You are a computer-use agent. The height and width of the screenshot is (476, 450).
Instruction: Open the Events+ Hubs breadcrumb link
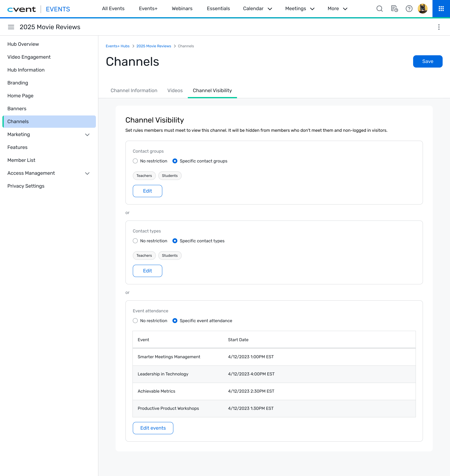[x=118, y=46]
